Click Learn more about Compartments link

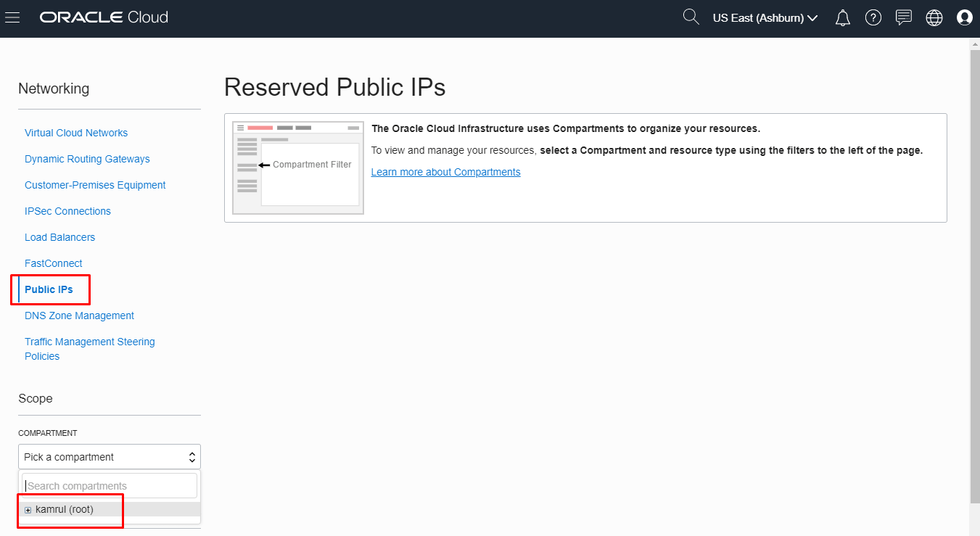[445, 172]
